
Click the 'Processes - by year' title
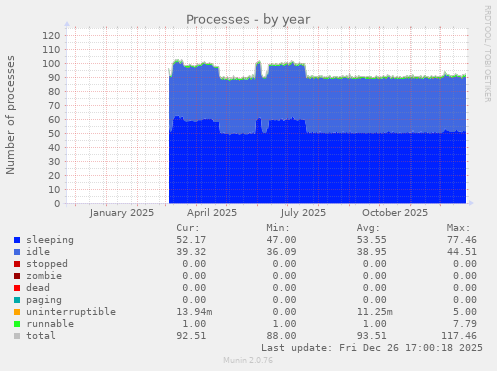(248, 20)
